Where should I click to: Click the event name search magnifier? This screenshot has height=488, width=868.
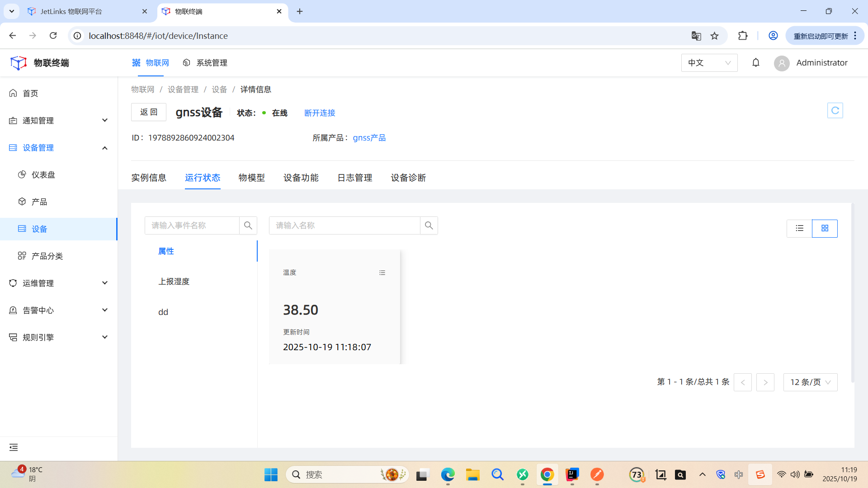248,225
